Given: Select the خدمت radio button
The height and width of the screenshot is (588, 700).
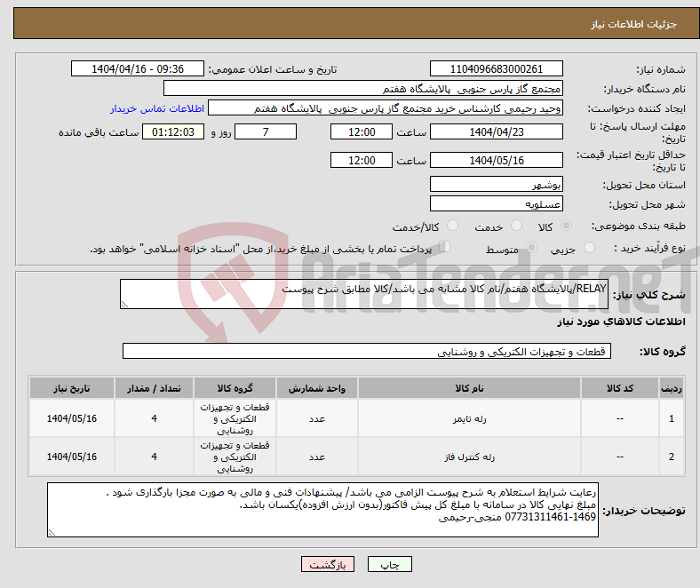Looking at the screenshot, I should pos(516,226).
